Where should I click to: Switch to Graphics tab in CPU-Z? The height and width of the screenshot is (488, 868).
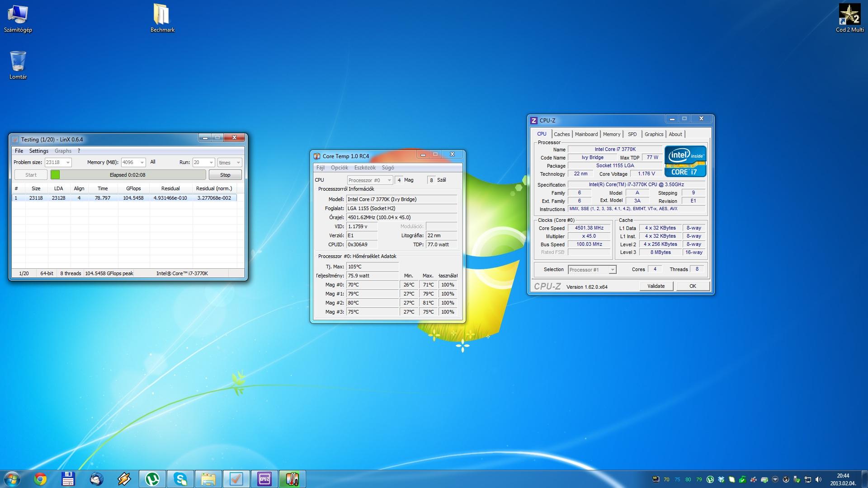[654, 134]
